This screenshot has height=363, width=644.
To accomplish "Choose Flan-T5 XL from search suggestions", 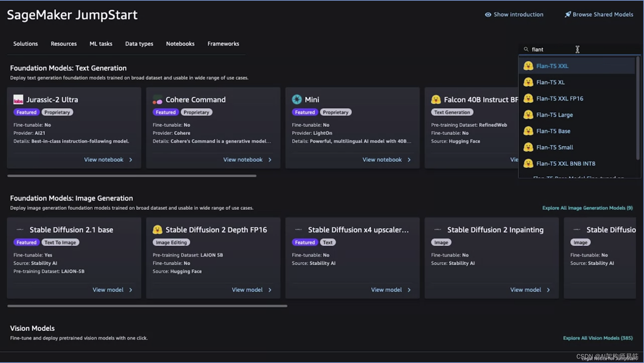I will (577, 82).
